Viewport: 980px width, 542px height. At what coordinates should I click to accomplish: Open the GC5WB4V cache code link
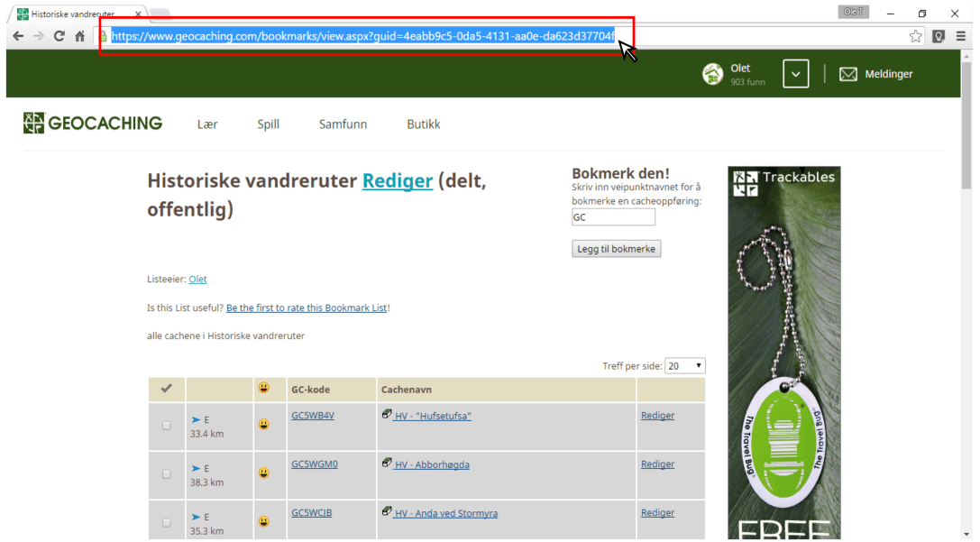(x=313, y=415)
